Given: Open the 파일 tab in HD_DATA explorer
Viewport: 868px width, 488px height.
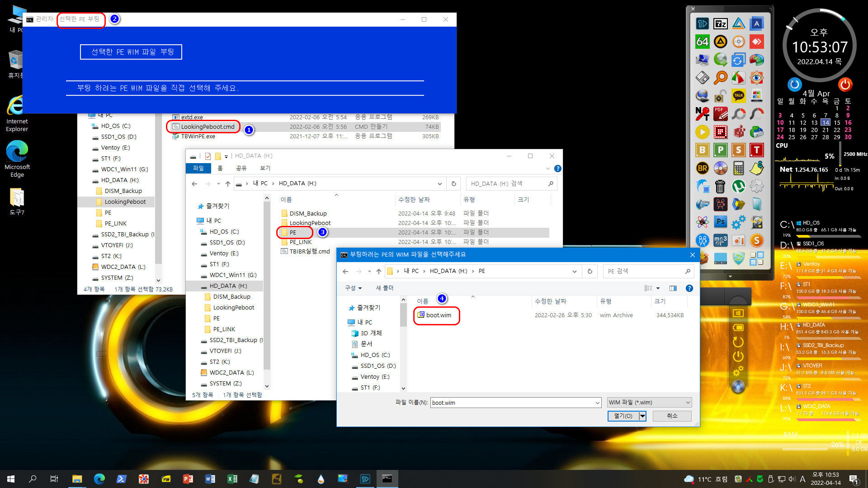Looking at the screenshot, I should [198, 168].
